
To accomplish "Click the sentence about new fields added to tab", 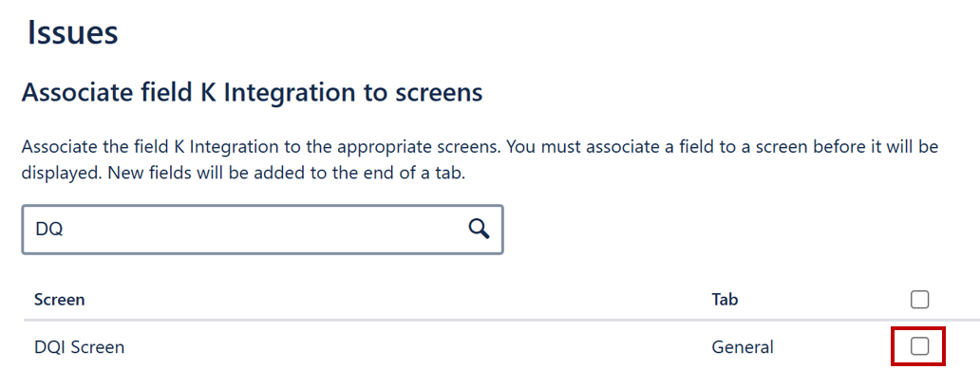I will [x=287, y=173].
